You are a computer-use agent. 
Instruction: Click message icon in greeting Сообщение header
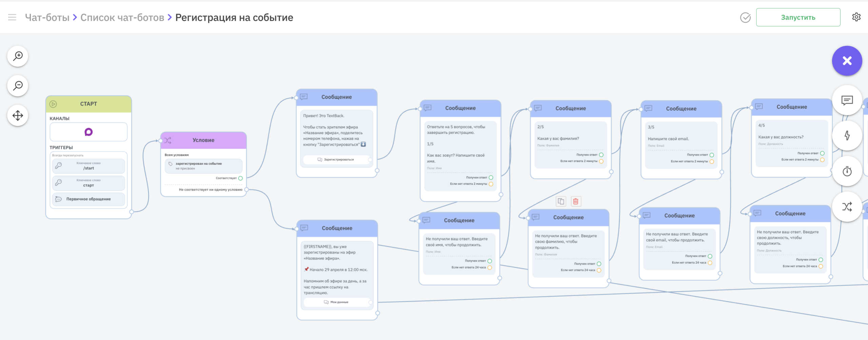click(304, 97)
